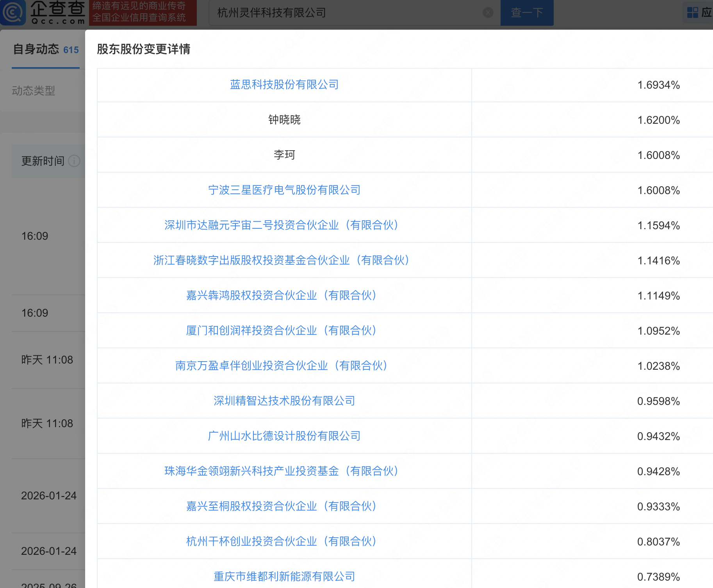
Task: Open 重庆市维都利新能源有限公司 link
Action: [x=284, y=577]
